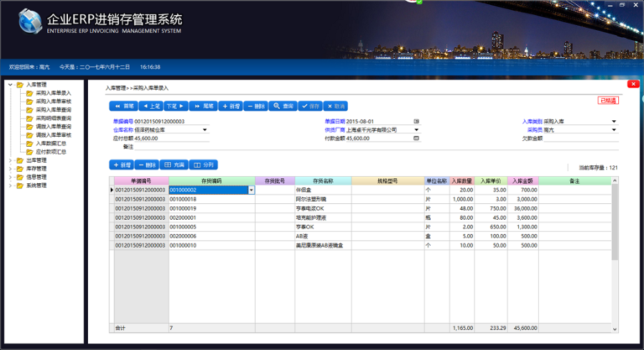The height and width of the screenshot is (350, 644).
Task: Click the ERP globe logo icon
Action: point(30,21)
